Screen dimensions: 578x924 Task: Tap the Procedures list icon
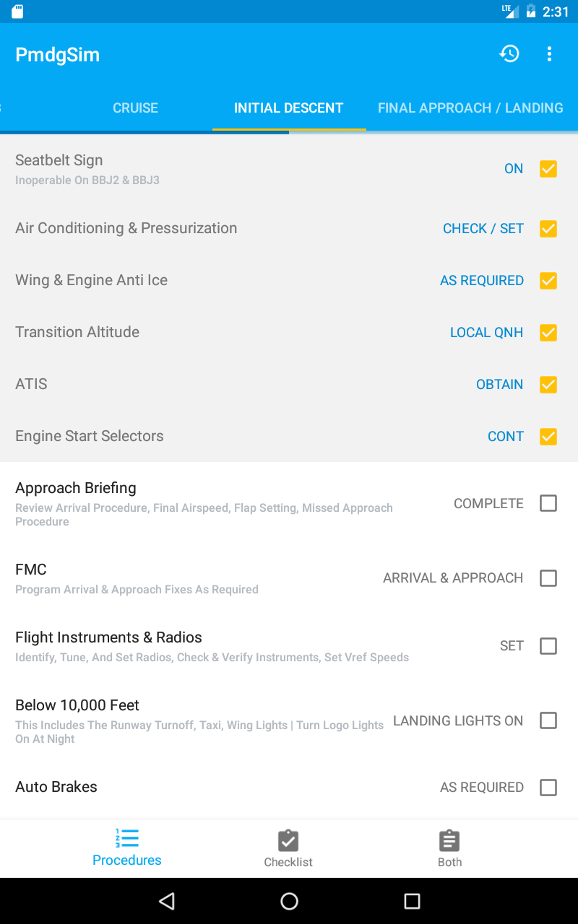[x=127, y=838]
